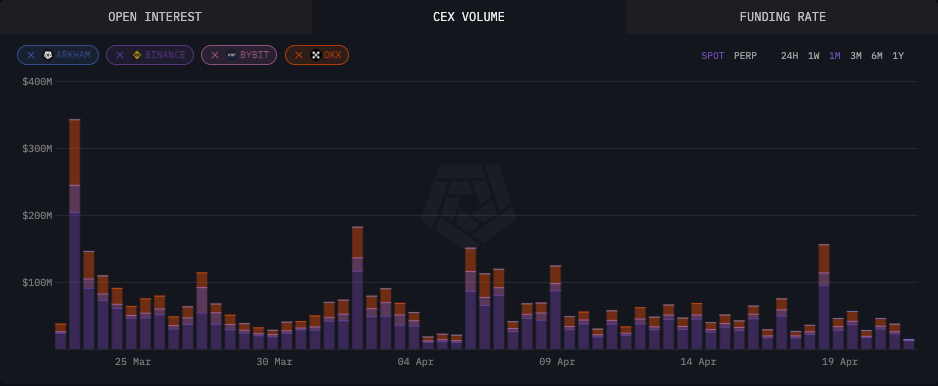Click the 09 Apr date label
This screenshot has width=938, height=386.
[x=557, y=362]
